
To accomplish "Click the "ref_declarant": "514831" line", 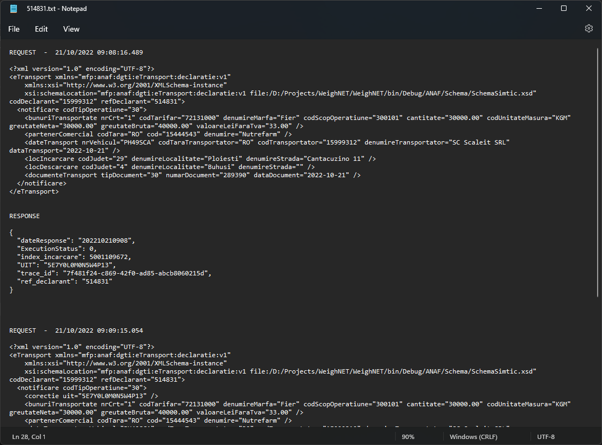I will pyautogui.click(x=64, y=281).
